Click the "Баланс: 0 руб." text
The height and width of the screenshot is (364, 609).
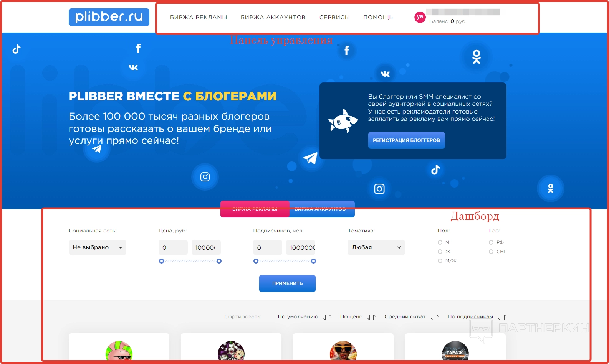click(448, 21)
